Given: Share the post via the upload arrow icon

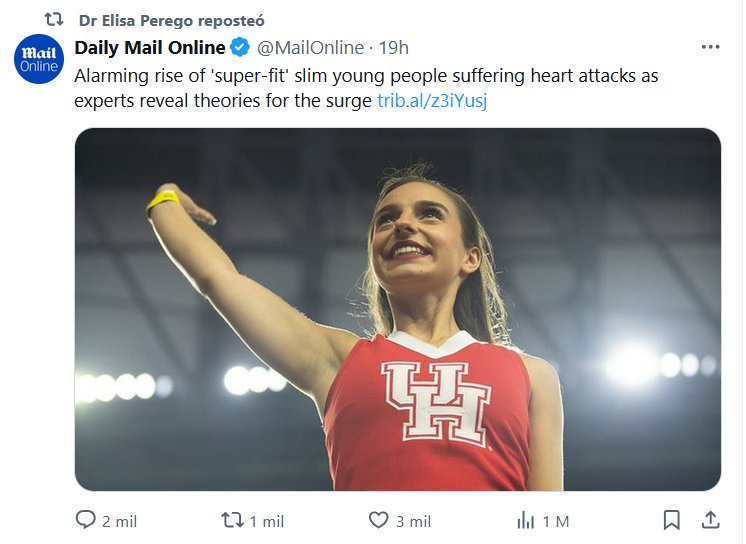Looking at the screenshot, I should click(x=711, y=520).
